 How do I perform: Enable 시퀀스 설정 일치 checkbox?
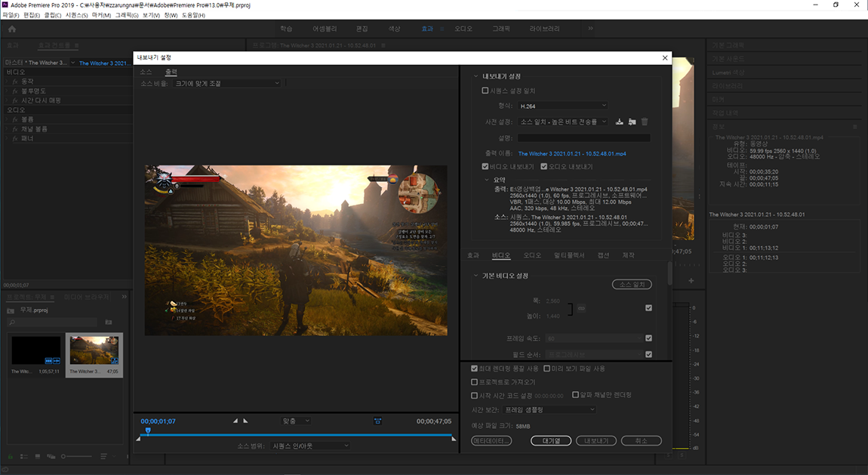click(485, 91)
